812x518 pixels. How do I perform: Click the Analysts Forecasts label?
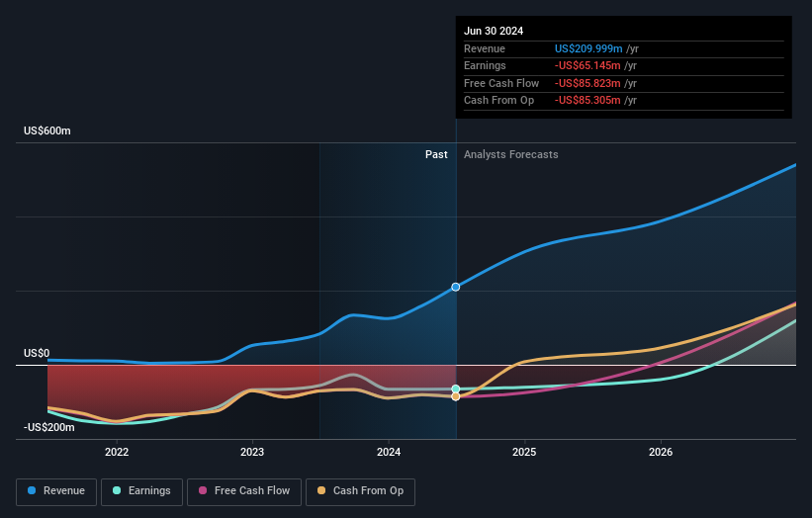click(510, 154)
